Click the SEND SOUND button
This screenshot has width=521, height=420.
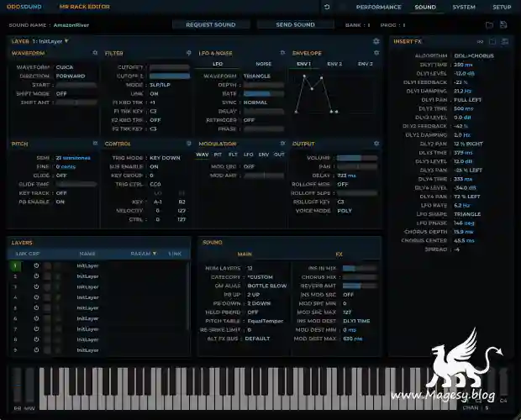(296, 24)
